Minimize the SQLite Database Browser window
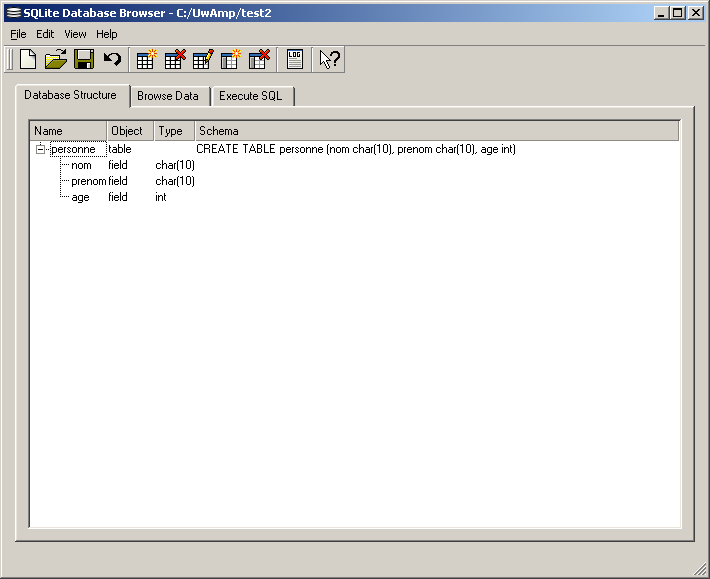Image resolution: width=710 pixels, height=579 pixels. pos(661,13)
